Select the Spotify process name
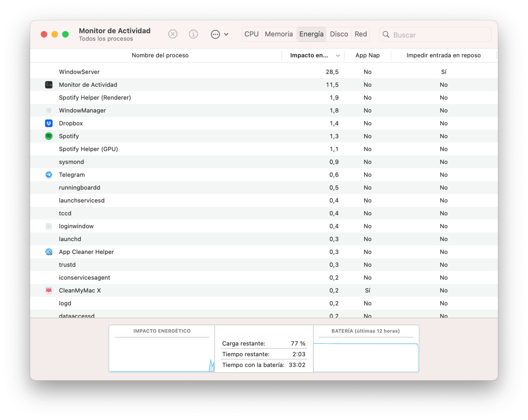Image resolution: width=528 pixels, height=420 pixels. coord(69,136)
